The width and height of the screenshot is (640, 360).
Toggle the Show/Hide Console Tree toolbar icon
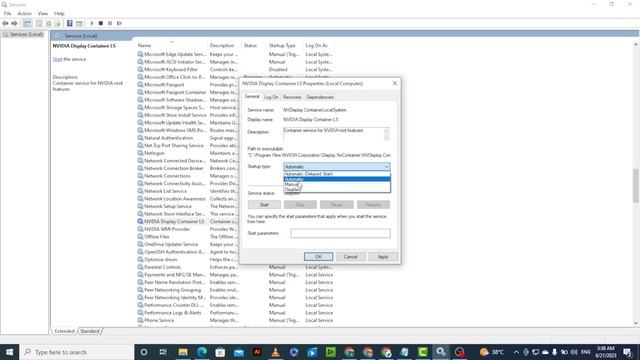[x=27, y=23]
